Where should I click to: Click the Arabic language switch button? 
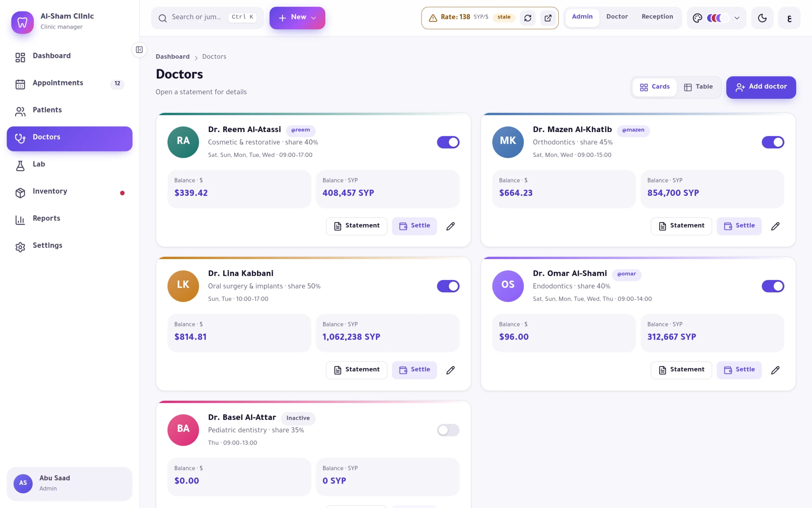(789, 18)
